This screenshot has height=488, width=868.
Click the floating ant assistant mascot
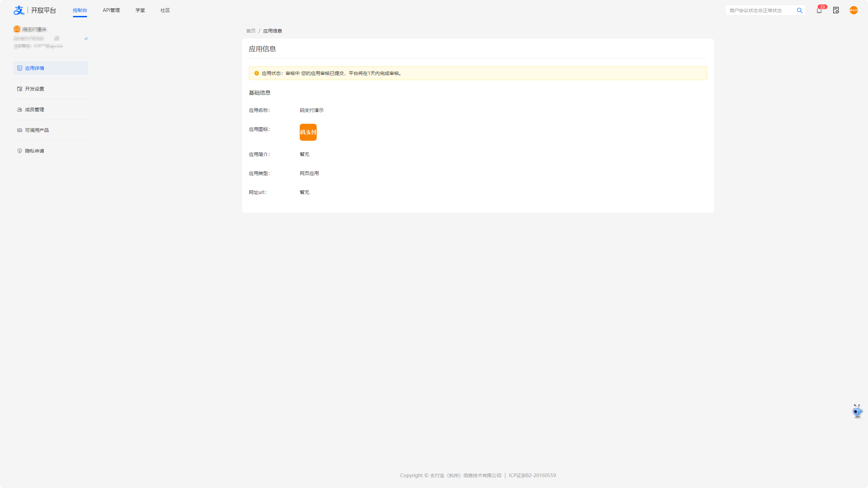point(857,411)
